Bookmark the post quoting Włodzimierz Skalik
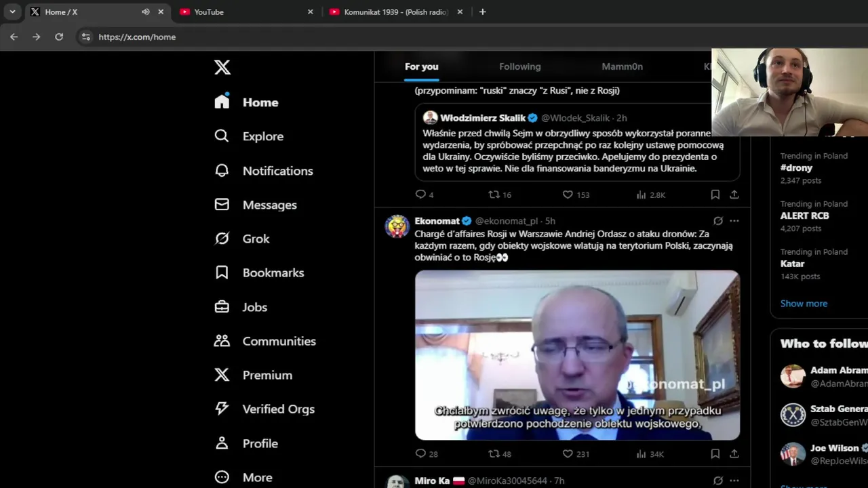 pos(715,195)
